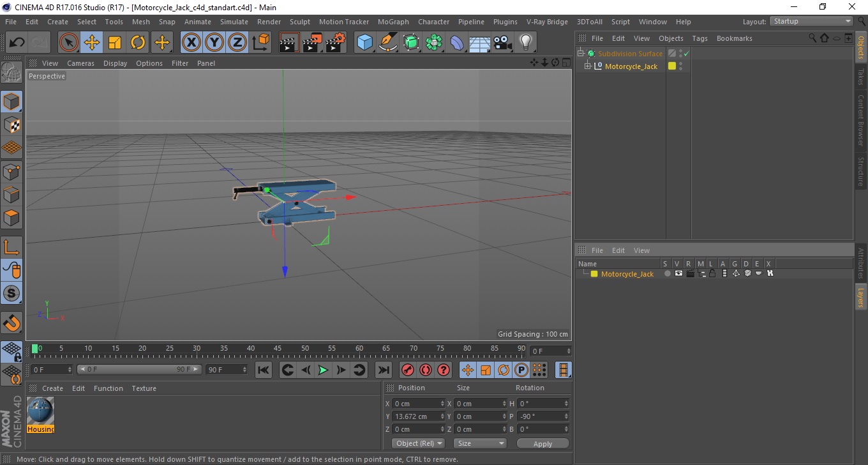
Task: Click the Rotation P input field
Action: (x=543, y=416)
